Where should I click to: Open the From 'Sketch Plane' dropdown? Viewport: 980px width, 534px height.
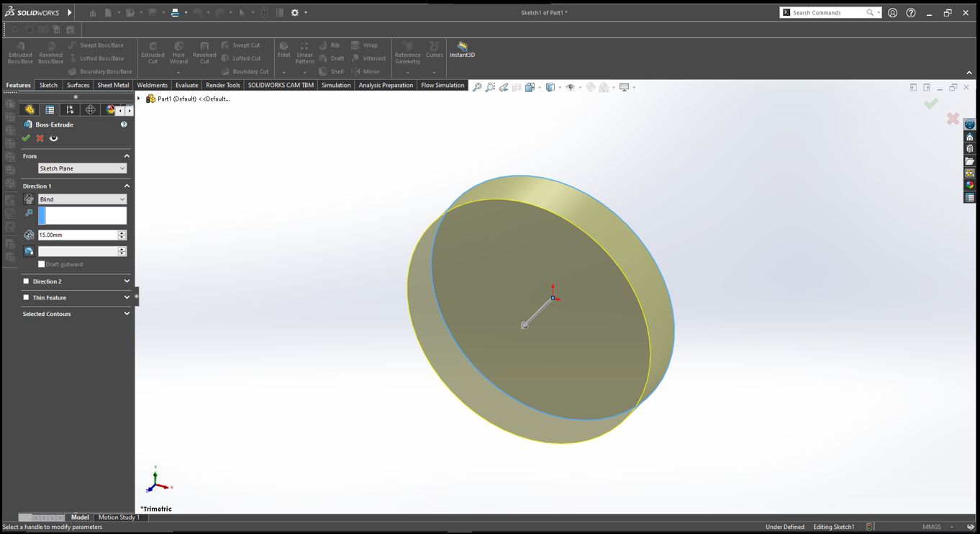tap(82, 168)
